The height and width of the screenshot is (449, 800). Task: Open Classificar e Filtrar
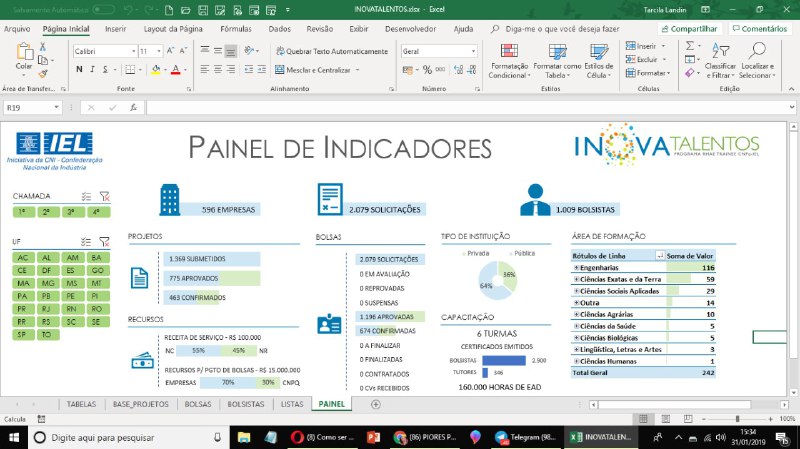click(x=720, y=61)
